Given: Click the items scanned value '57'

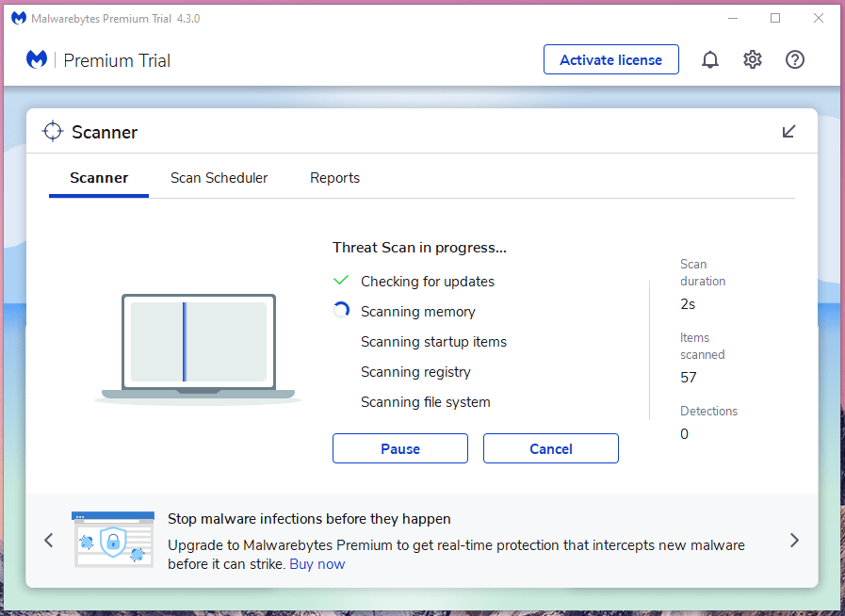Looking at the screenshot, I should coord(689,378).
